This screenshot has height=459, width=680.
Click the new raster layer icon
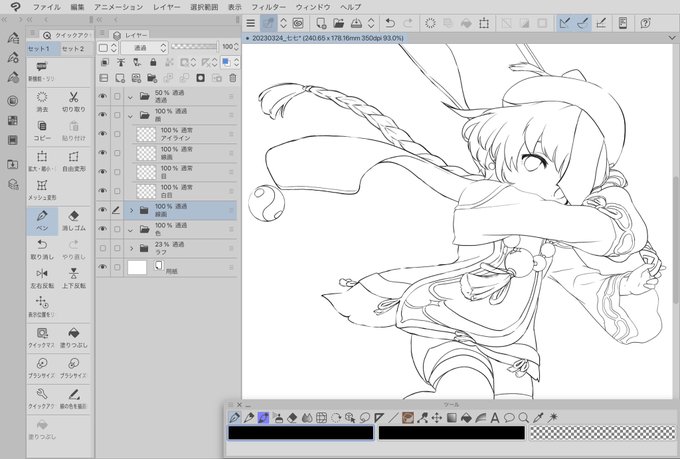120,78
